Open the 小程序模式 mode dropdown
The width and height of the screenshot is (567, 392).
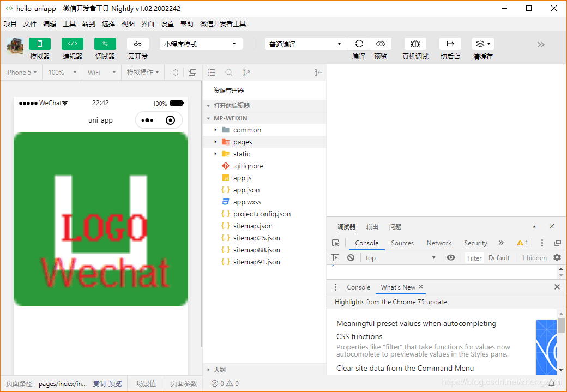click(201, 44)
